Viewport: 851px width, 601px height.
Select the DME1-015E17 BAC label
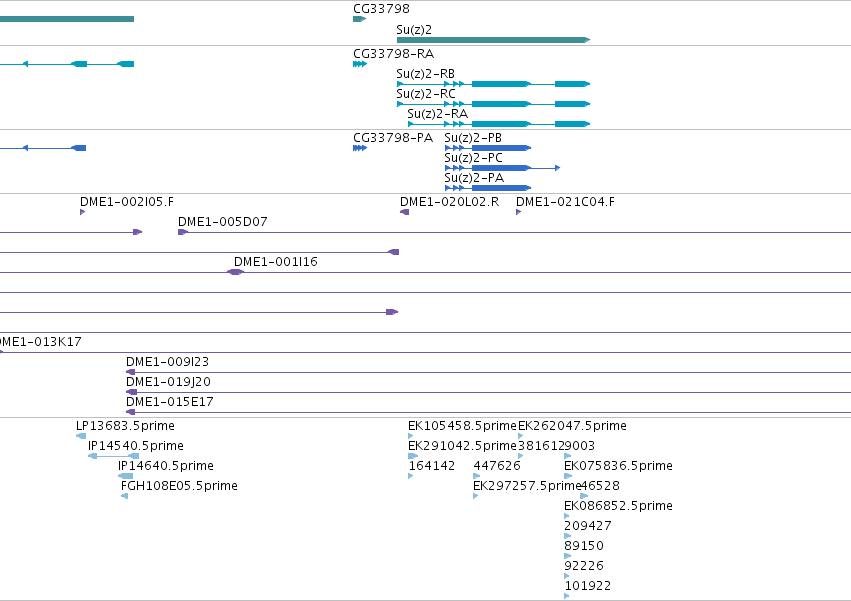[170, 402]
